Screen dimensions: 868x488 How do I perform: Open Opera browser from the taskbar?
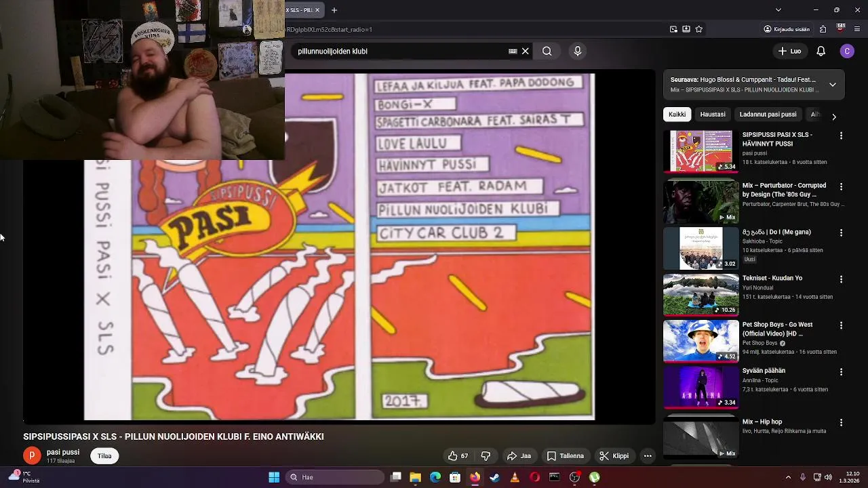click(534, 477)
